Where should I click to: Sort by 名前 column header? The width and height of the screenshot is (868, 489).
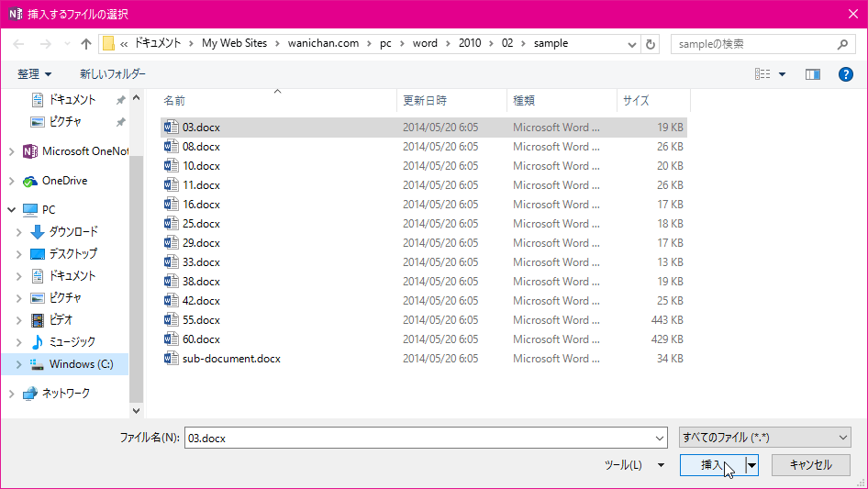pyautogui.click(x=174, y=100)
